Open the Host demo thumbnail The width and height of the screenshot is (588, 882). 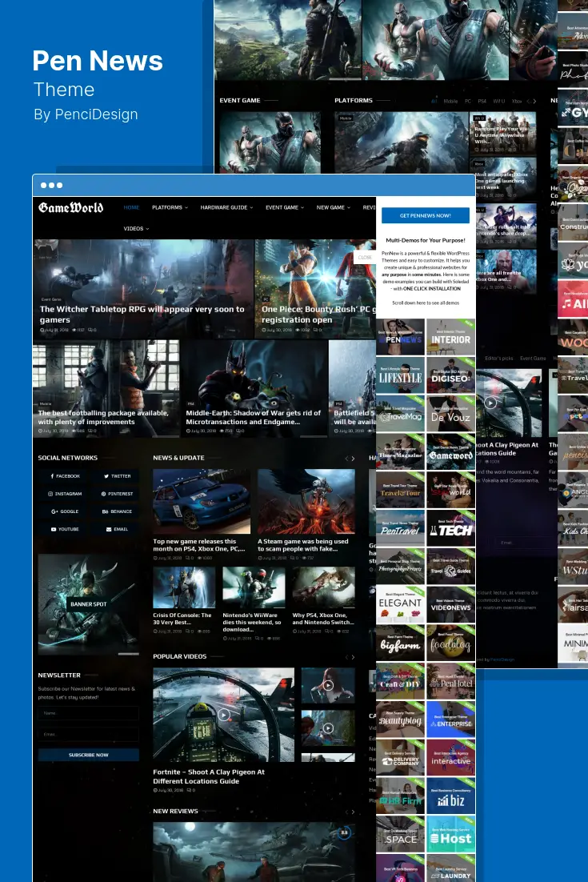click(x=451, y=834)
